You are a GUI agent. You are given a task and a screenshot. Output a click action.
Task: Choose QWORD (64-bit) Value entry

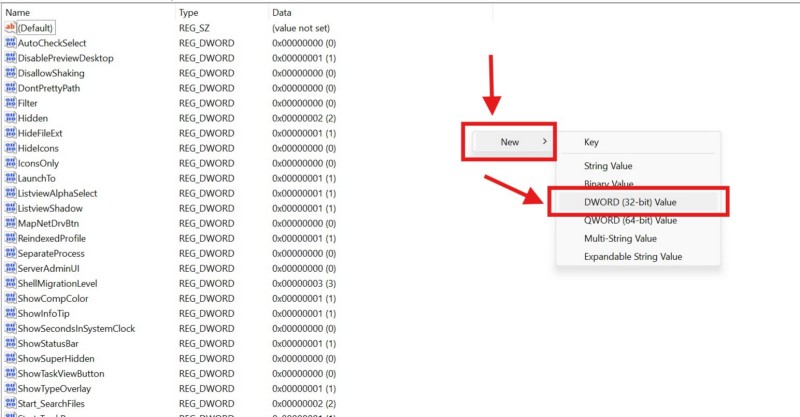pyautogui.click(x=631, y=220)
